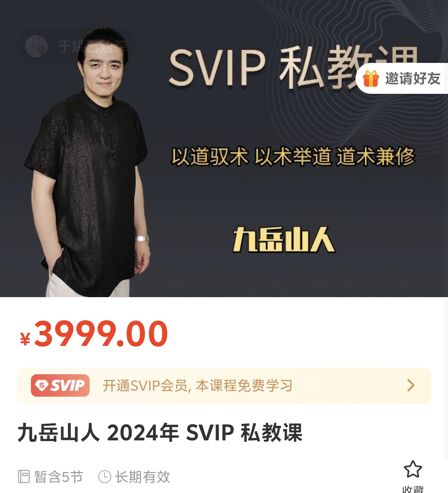The height and width of the screenshot is (493, 448).
Task: Select the 暂含5节 lesson count text
Action: click(x=58, y=477)
